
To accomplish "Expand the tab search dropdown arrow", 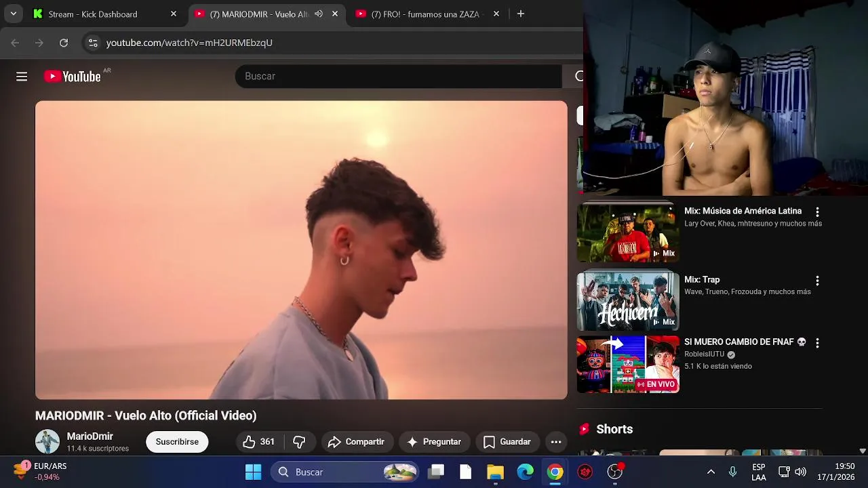I will 14,14.
